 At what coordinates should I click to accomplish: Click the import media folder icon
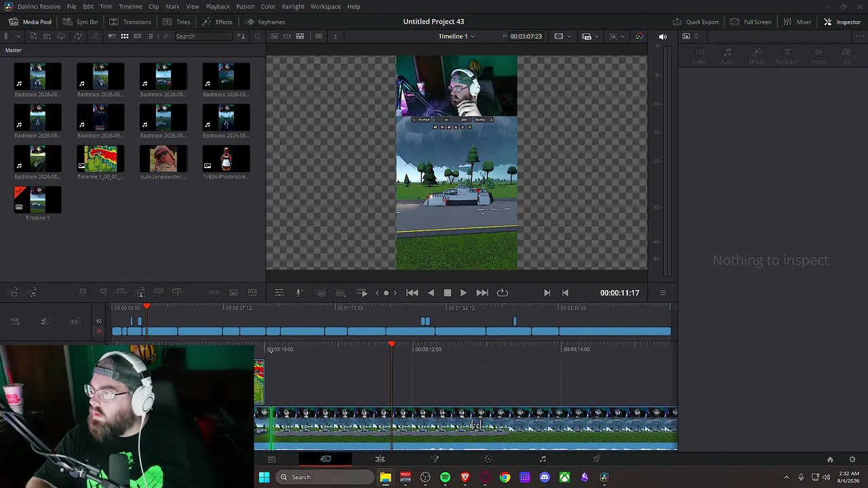(47, 36)
